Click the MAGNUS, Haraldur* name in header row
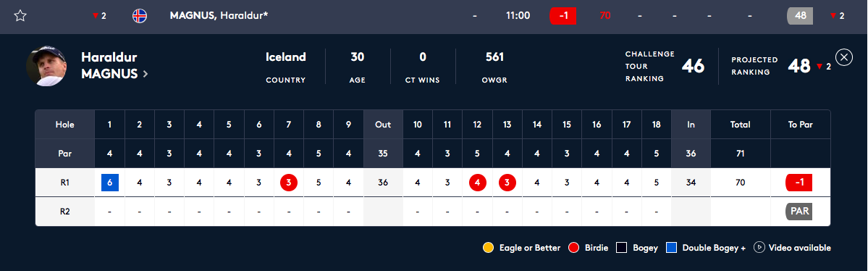Screen dimensions: 868x271 point(219,15)
